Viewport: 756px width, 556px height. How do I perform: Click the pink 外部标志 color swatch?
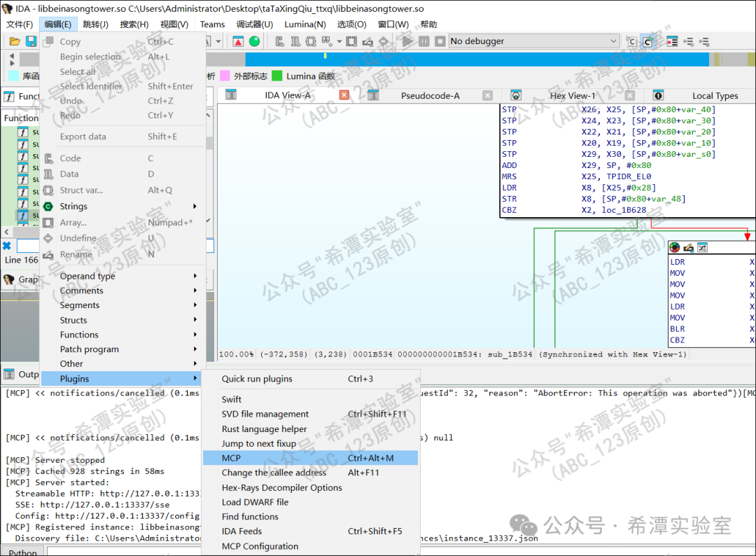pos(225,75)
